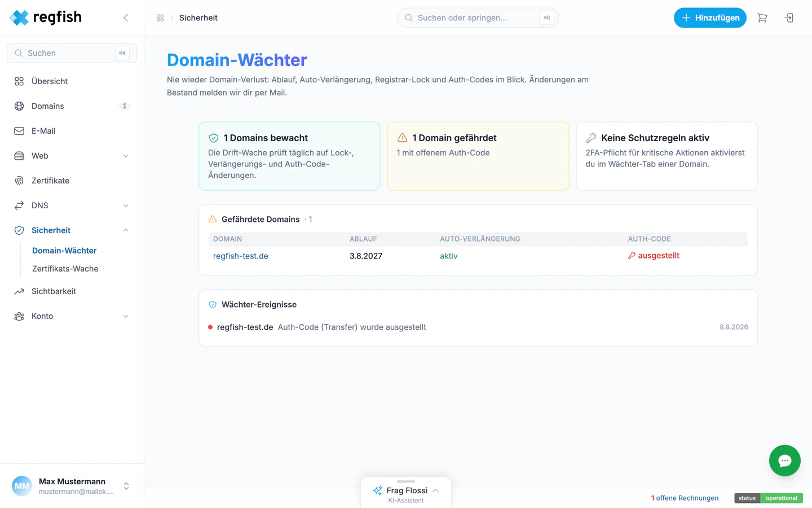The height and width of the screenshot is (508, 812).
Task: Open the regfish-test.de domain link
Action: pyautogui.click(x=241, y=256)
